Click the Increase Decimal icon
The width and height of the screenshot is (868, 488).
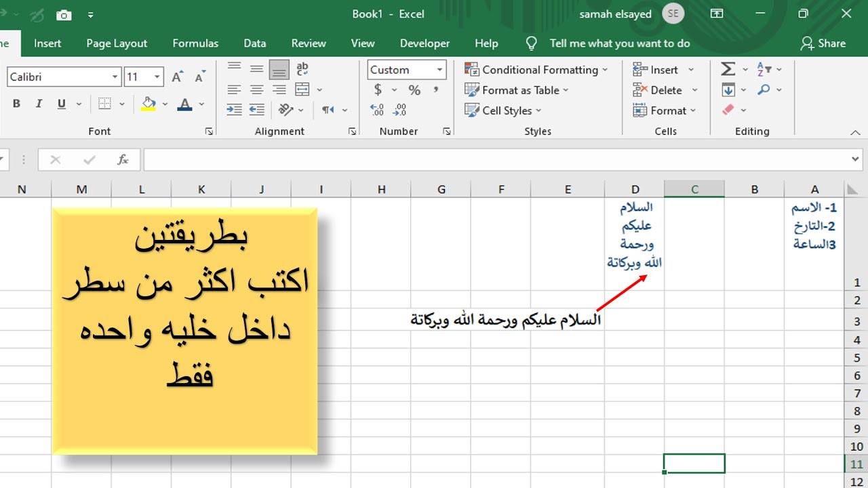[377, 110]
